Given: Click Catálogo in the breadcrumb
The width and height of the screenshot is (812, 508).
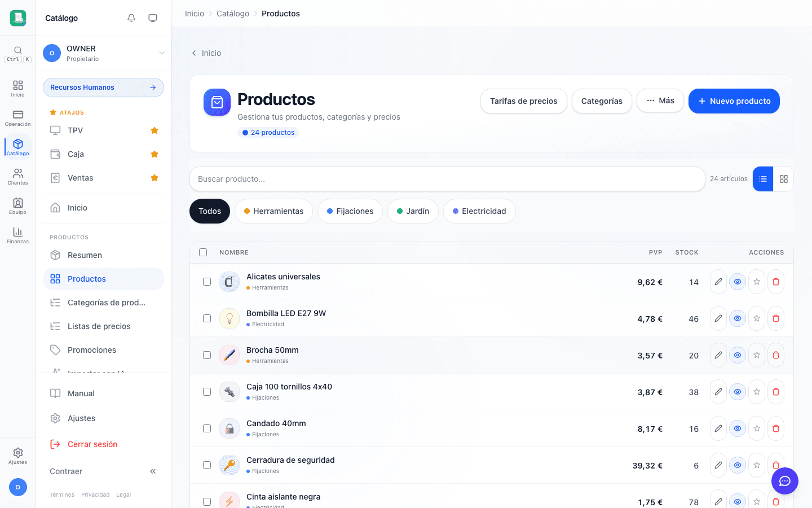Looking at the screenshot, I should tap(233, 14).
